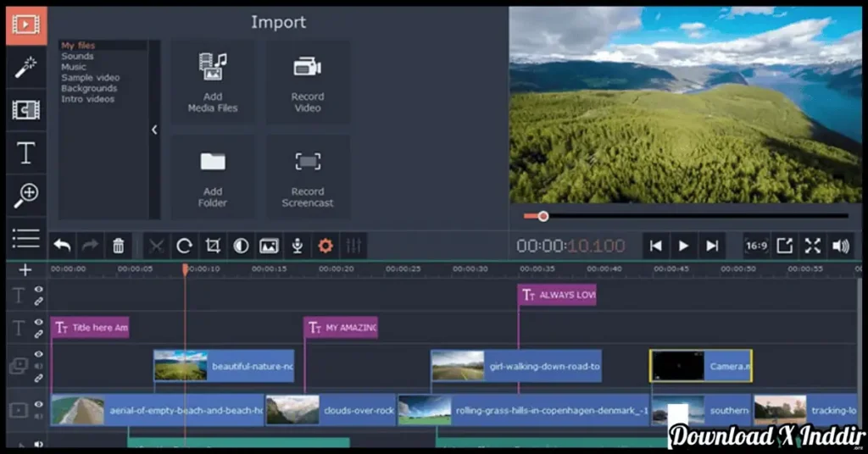868x454 pixels.
Task: Click the preview seek slider handle
Action: 543,216
